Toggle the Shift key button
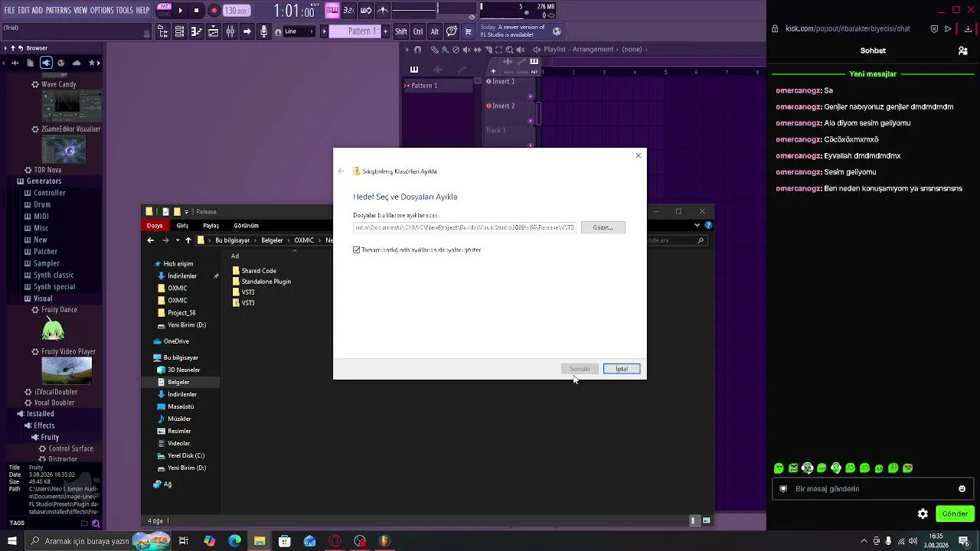 coord(401,31)
